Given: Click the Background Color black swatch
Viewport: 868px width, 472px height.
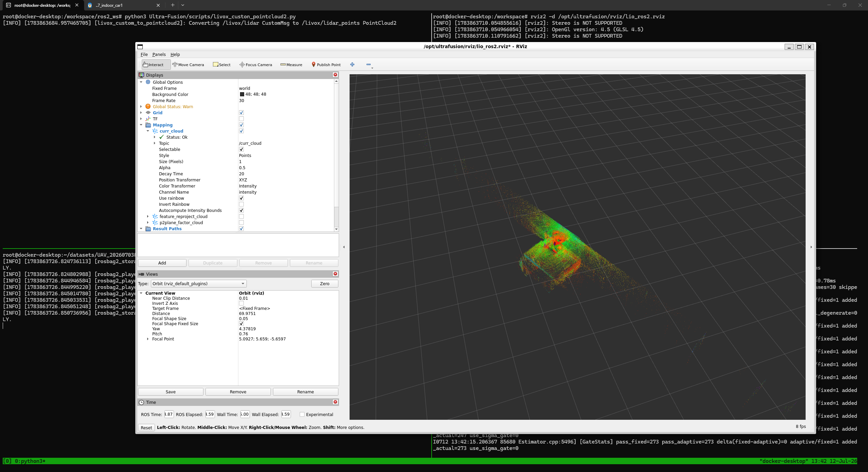Looking at the screenshot, I should click(242, 94).
